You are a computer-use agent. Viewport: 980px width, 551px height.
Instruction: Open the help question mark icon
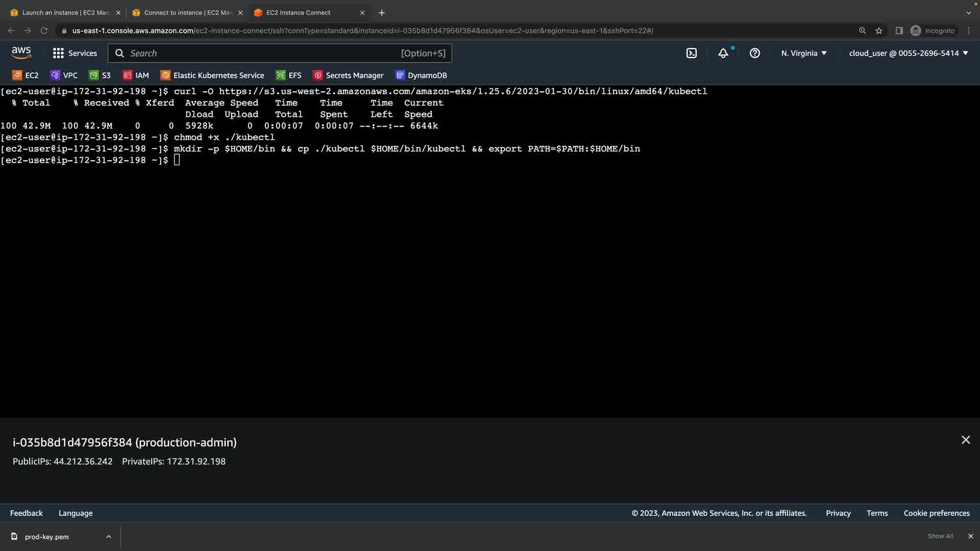pyautogui.click(x=754, y=53)
